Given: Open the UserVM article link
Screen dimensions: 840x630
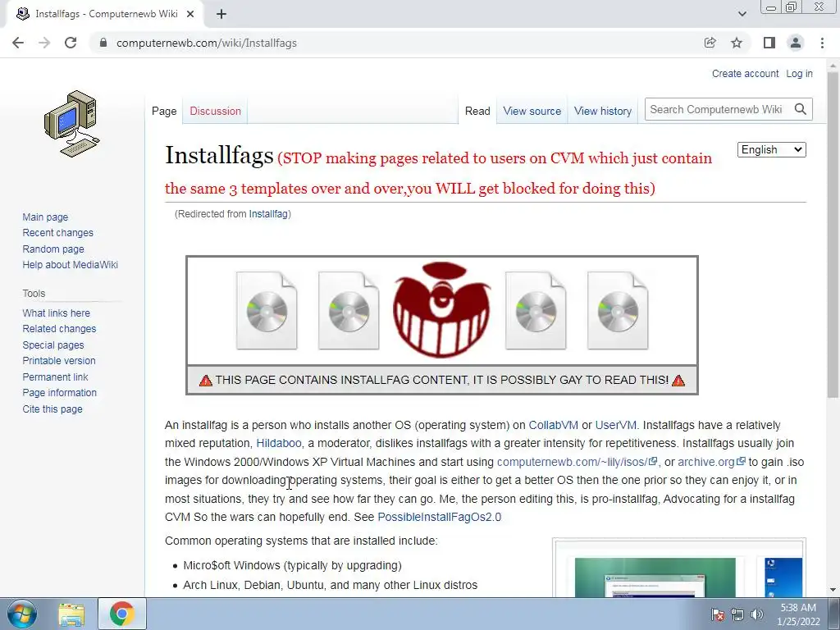Looking at the screenshot, I should click(615, 425).
